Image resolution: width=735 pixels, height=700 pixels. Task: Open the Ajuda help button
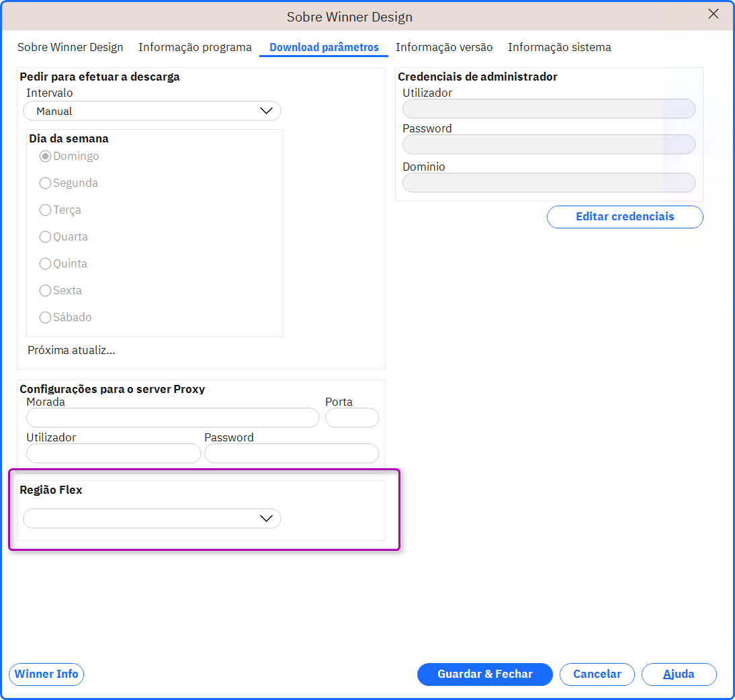pyautogui.click(x=679, y=674)
